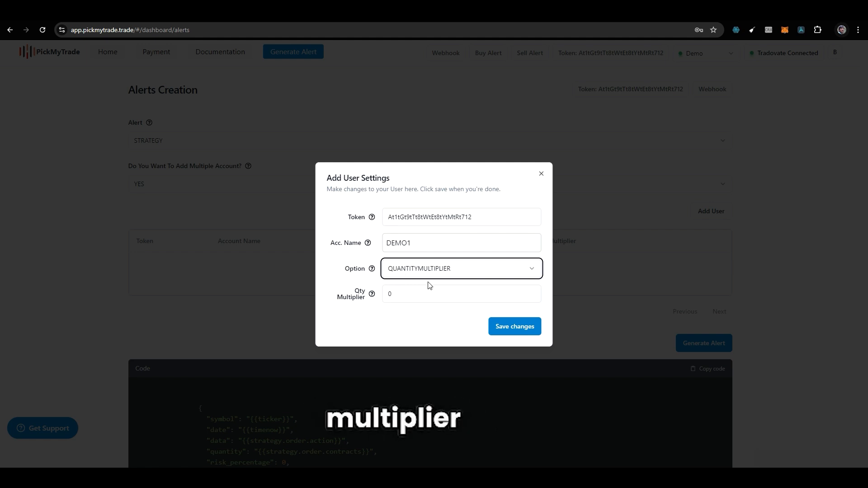This screenshot has width=868, height=488.
Task: Click the Generate Alert button icon
Action: click(294, 52)
